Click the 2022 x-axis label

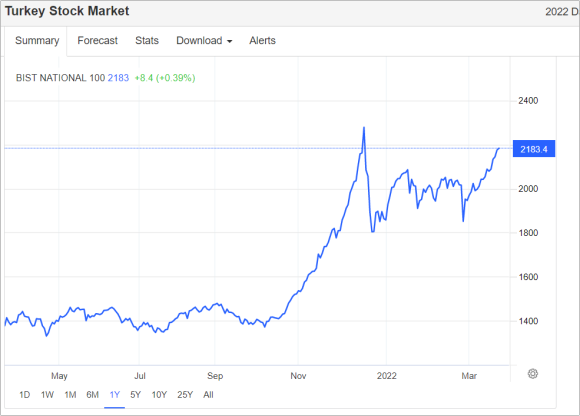[x=387, y=376]
